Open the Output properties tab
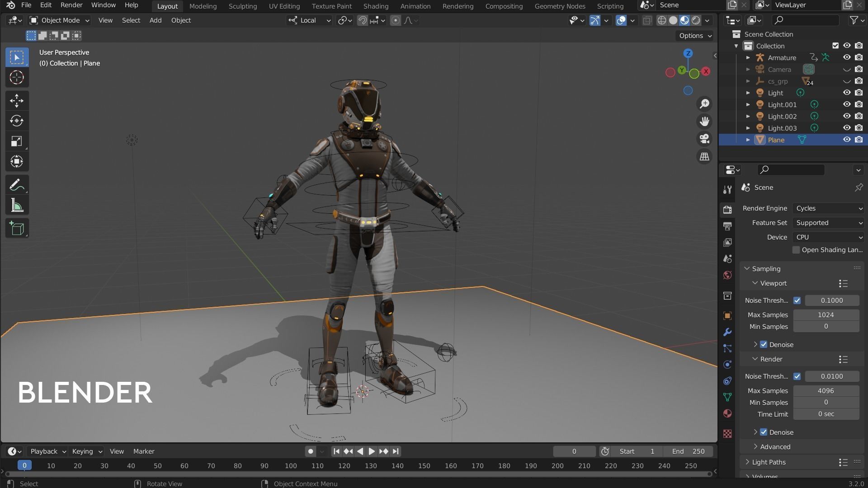 [x=727, y=226]
